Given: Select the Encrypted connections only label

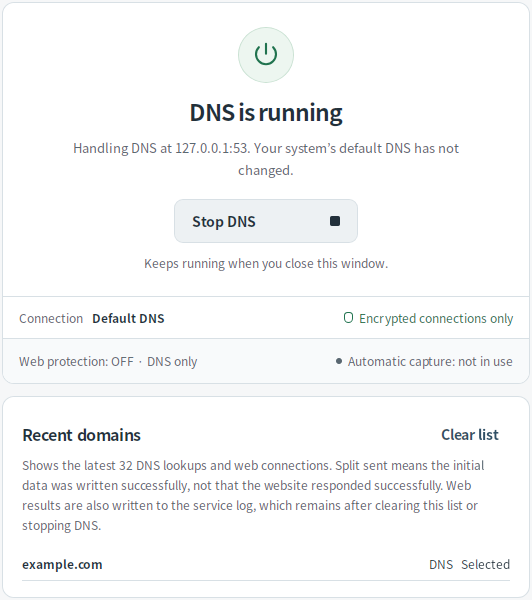Looking at the screenshot, I should point(436,318).
